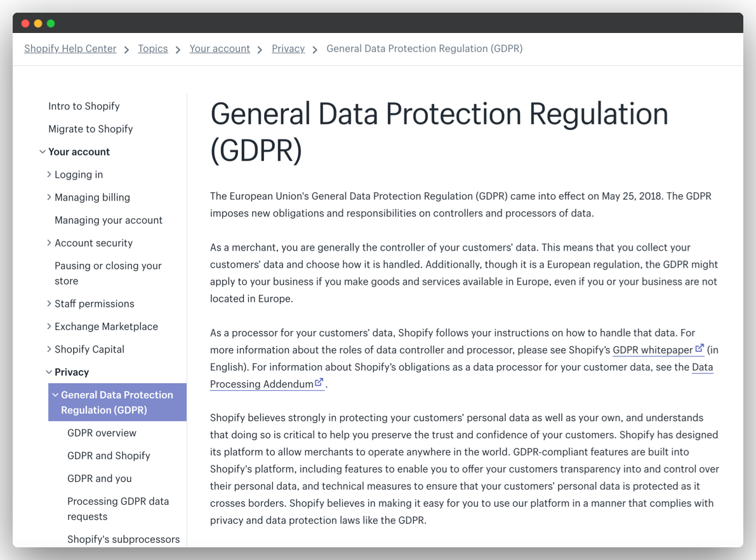Screen dimensions: 756x560
Task: Collapse the selected GDPR item chevron
Action: (x=55, y=395)
